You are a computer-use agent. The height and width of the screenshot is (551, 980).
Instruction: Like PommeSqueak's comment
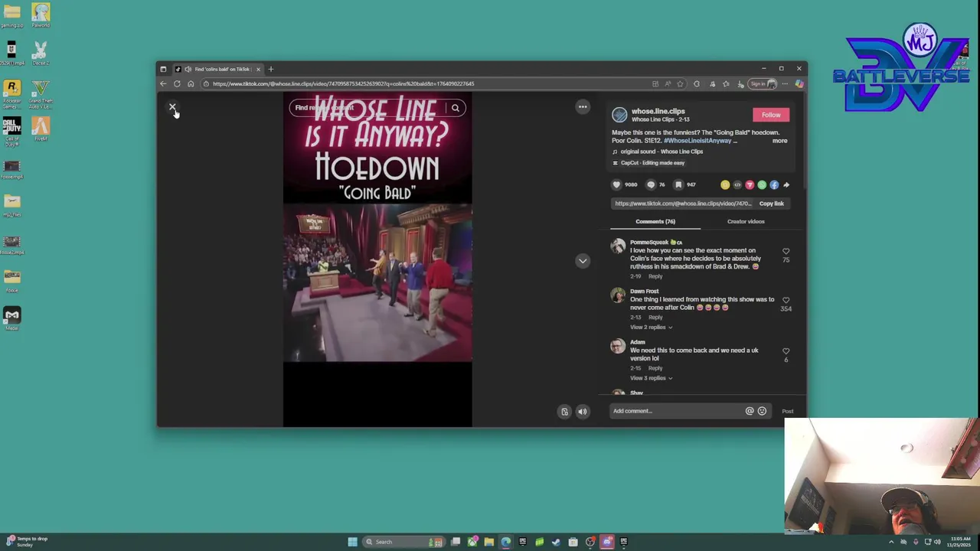click(x=786, y=251)
